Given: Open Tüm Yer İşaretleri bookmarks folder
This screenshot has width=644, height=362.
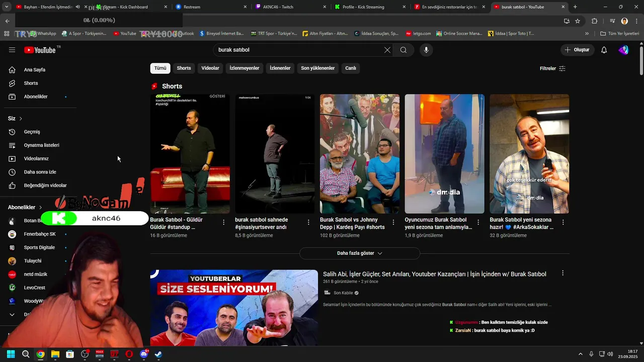Looking at the screenshot, I should (x=619, y=34).
